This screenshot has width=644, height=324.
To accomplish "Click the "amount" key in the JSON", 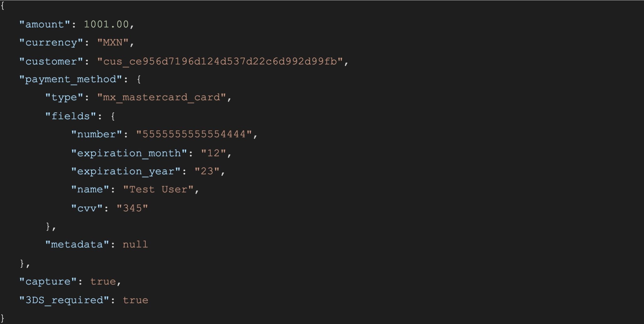I will 44,25.
